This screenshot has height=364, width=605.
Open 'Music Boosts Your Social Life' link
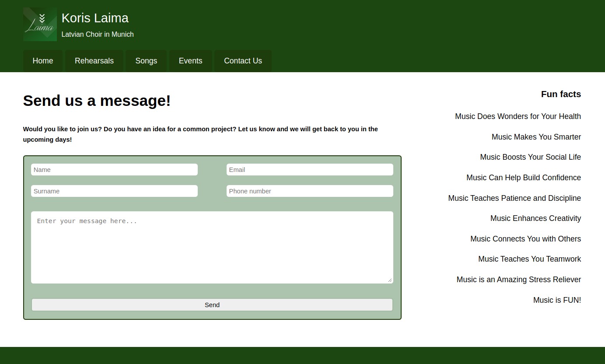[x=530, y=157]
